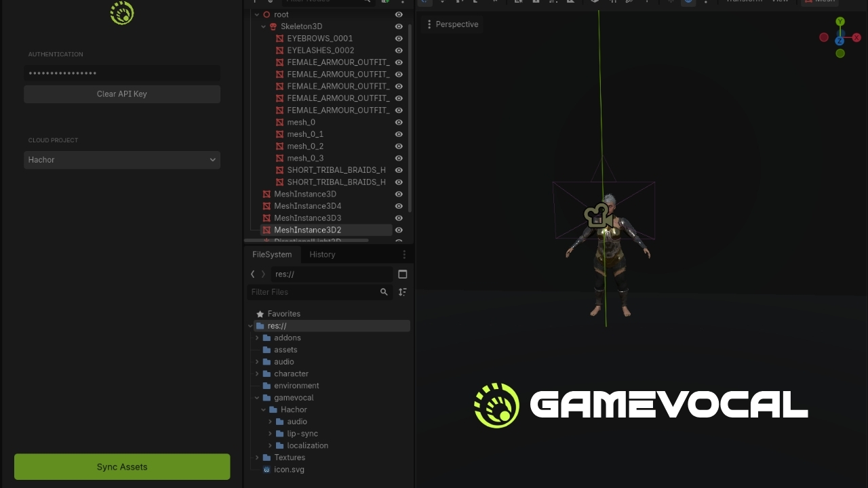Click the environment folder icon
The height and width of the screenshot is (488, 868).
coord(267,386)
